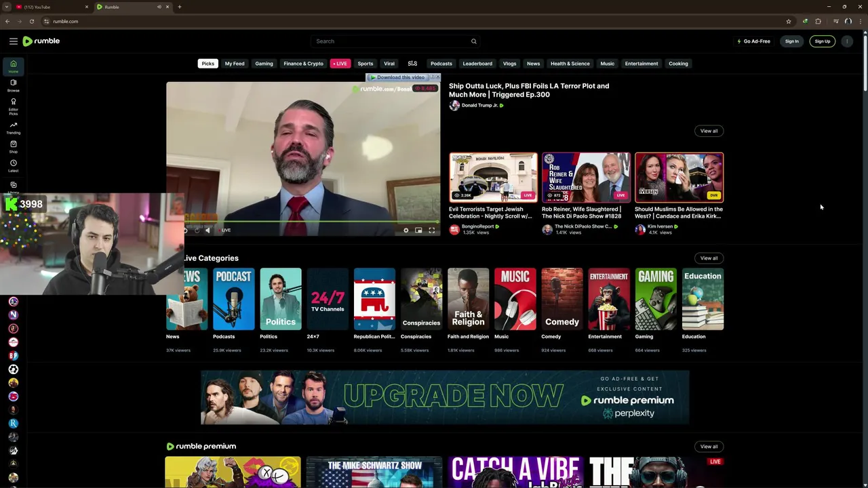
Task: Open Rumble's three-dot options menu
Action: click(847, 41)
